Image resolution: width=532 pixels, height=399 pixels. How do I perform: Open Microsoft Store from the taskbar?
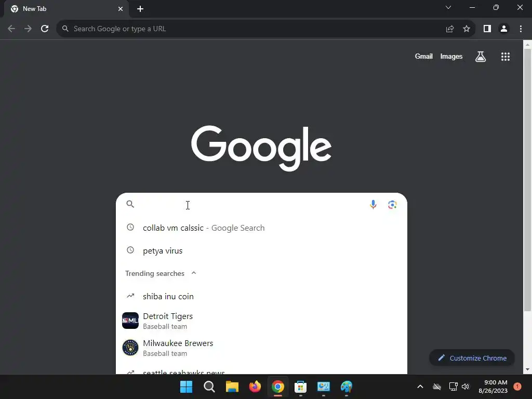pyautogui.click(x=301, y=387)
